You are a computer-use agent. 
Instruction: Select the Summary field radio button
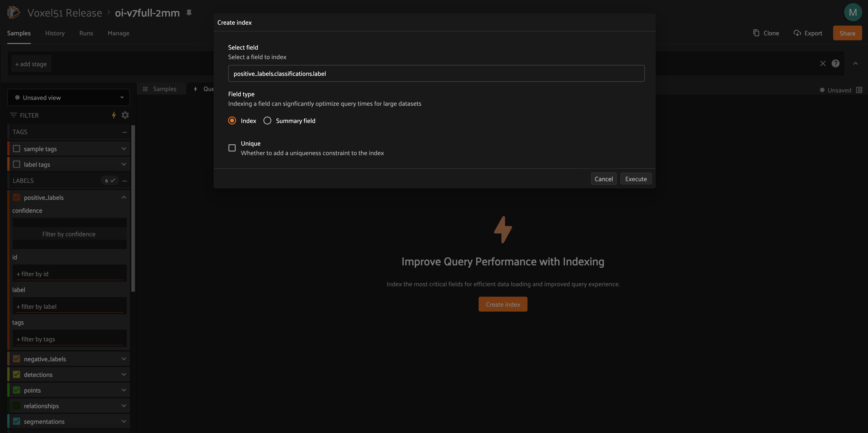pos(267,121)
